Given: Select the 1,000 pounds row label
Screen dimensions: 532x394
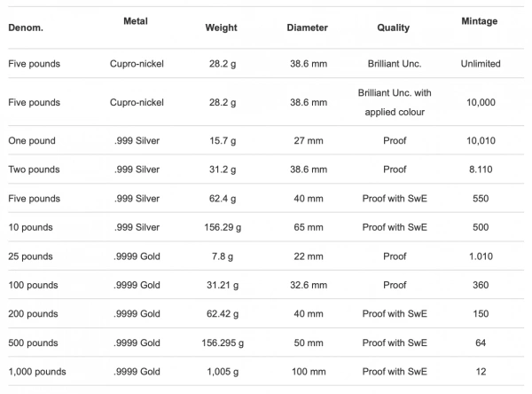Looking at the screenshot, I should [37, 372].
